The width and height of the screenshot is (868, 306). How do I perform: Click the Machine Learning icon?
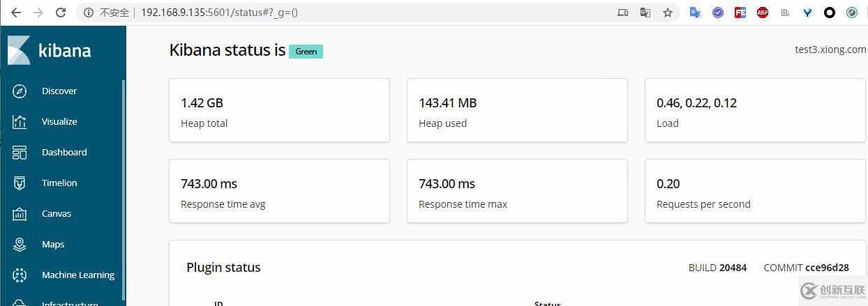[x=20, y=275]
